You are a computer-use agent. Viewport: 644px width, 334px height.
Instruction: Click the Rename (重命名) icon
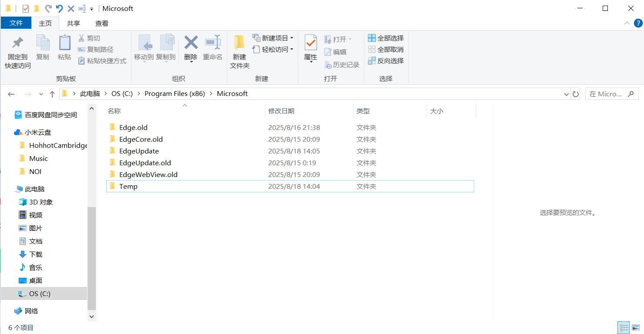(x=213, y=43)
